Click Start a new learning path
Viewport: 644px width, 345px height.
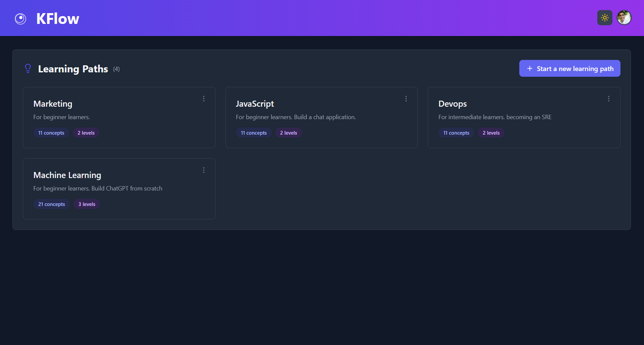pyautogui.click(x=569, y=68)
